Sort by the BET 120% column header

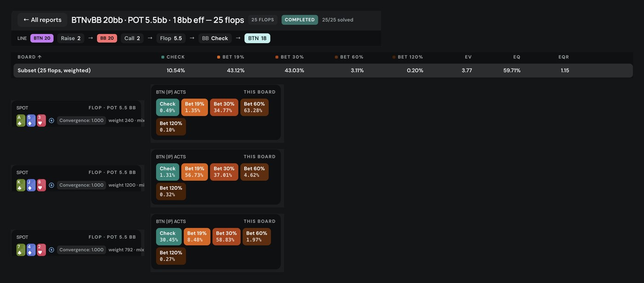(408, 57)
